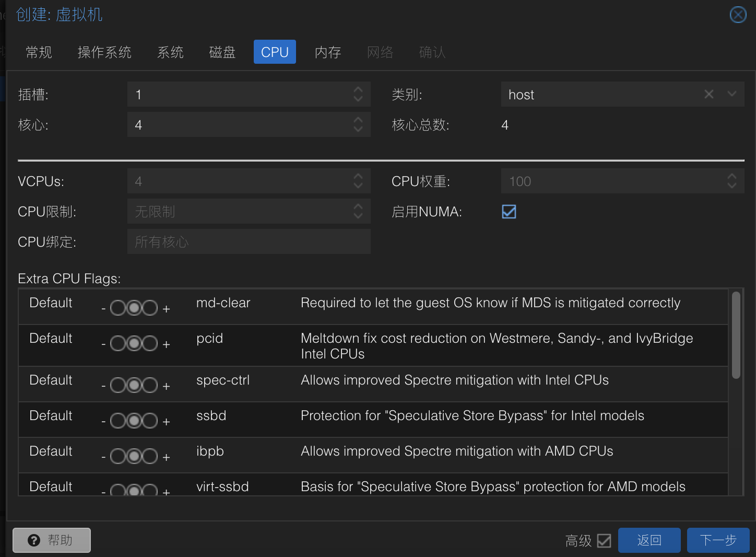Focus the CPU绑定 affinity input field
This screenshot has width=756, height=557.
point(249,241)
